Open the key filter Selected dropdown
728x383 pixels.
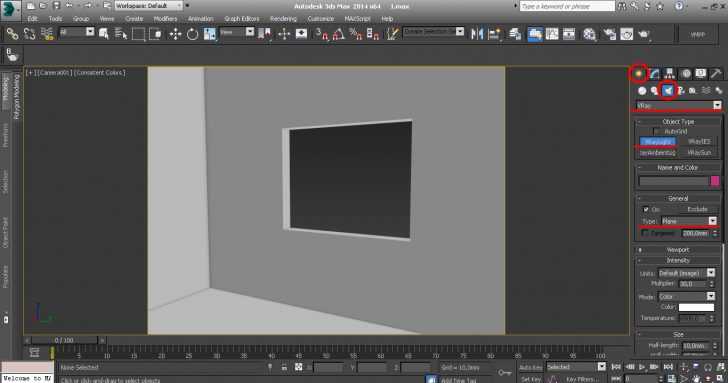tap(576, 367)
